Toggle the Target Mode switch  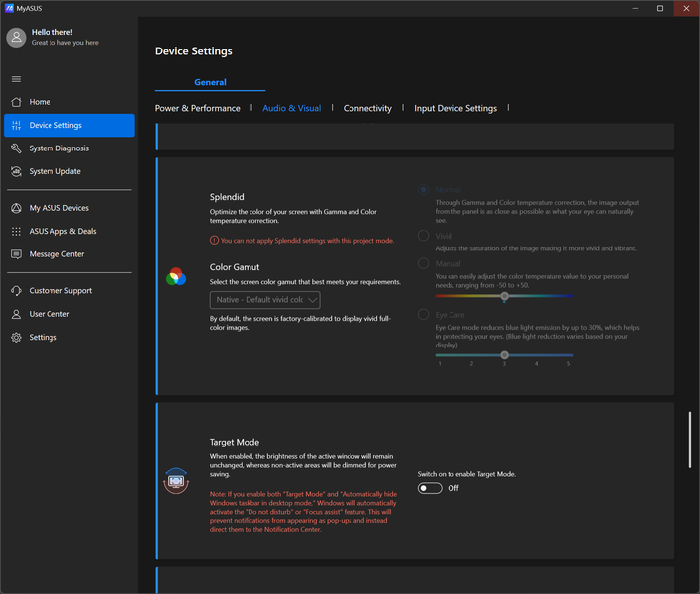coord(430,488)
